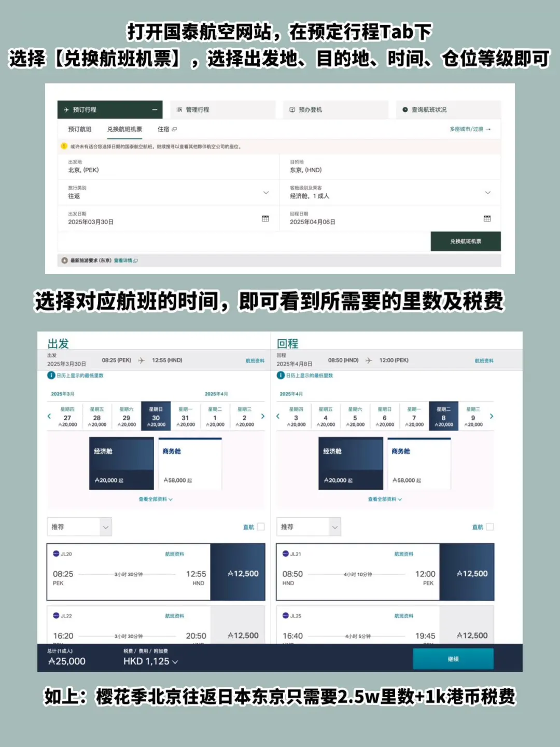Click the info icon beside 回程 日历上显示的最低里数

click(281, 375)
